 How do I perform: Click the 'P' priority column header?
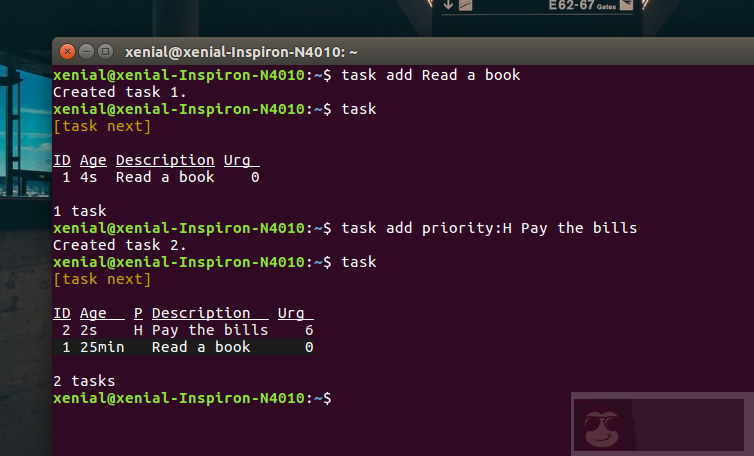coord(138,313)
